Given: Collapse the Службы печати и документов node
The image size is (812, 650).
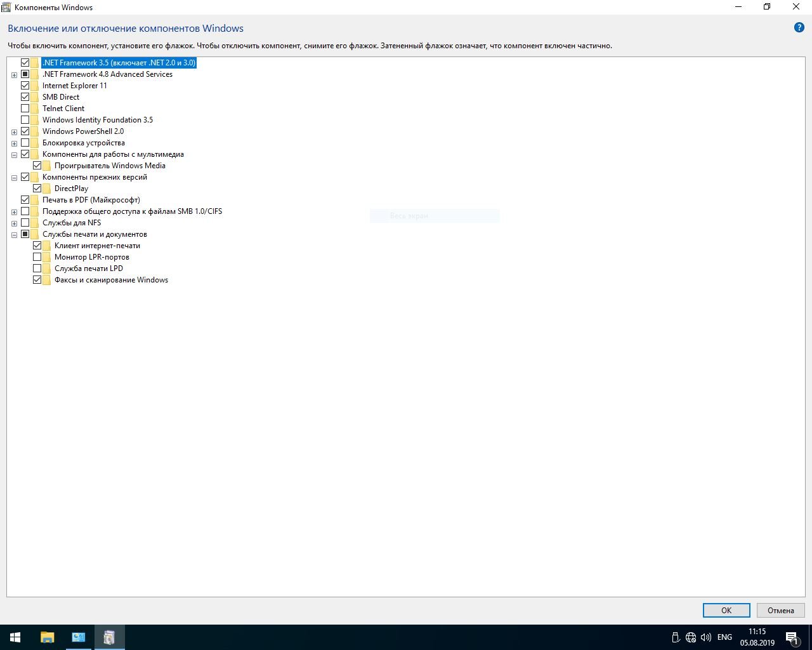Looking at the screenshot, I should (14, 235).
